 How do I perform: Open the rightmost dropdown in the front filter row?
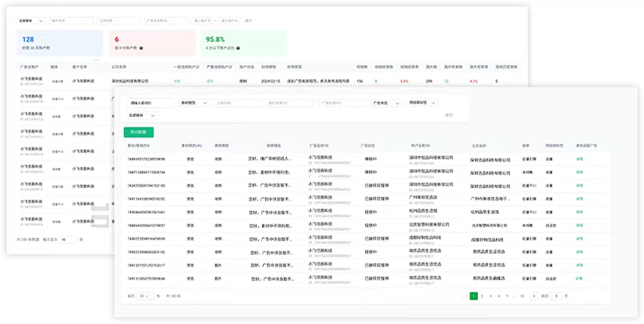pos(422,103)
